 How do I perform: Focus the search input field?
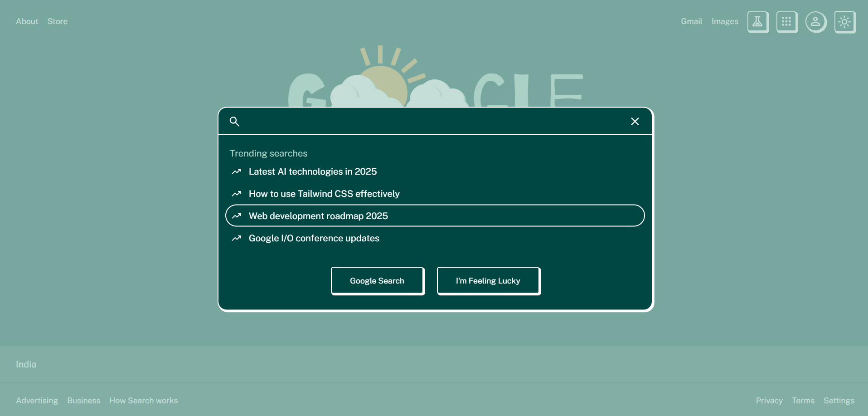coord(434,121)
